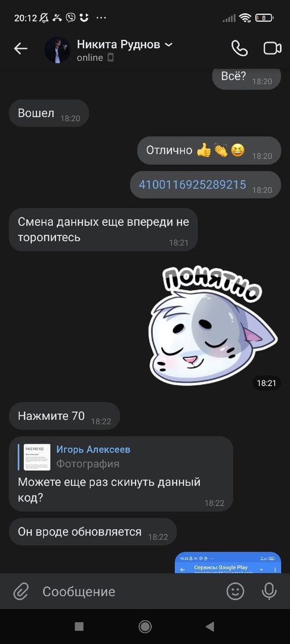
Task: Open the number link 4100116925289215
Action: point(192,184)
